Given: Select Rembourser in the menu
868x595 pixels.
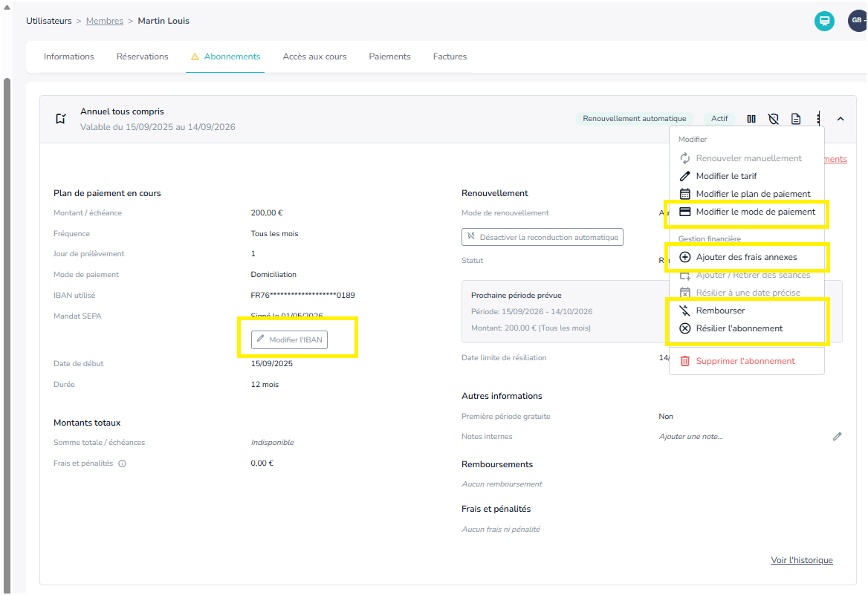Looking at the screenshot, I should point(746,310).
